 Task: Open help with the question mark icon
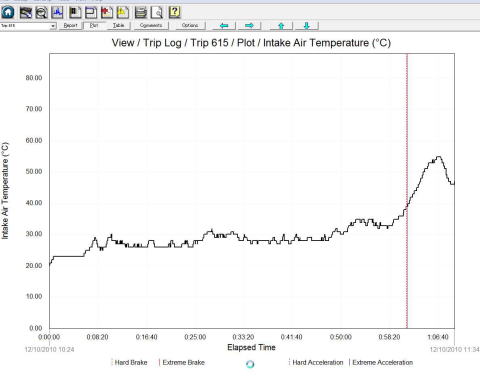(174, 12)
